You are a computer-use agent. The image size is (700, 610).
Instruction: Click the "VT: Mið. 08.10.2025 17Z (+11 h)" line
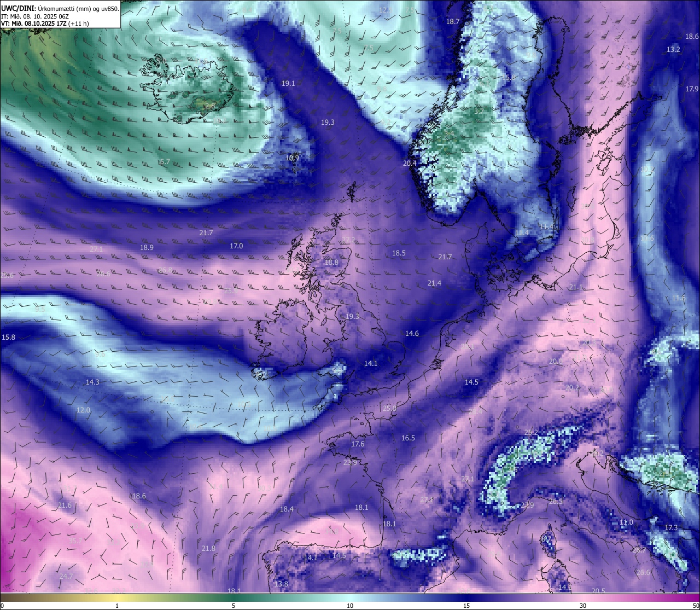45,24
